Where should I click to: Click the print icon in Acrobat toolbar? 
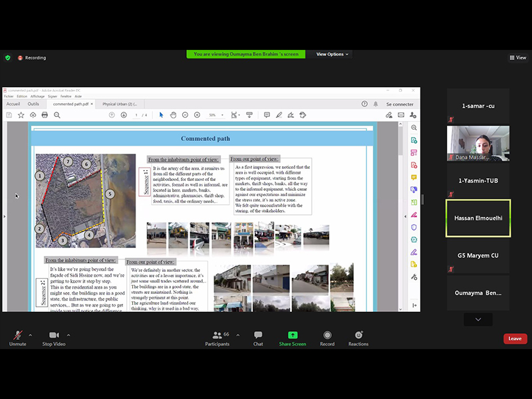pyautogui.click(x=45, y=115)
